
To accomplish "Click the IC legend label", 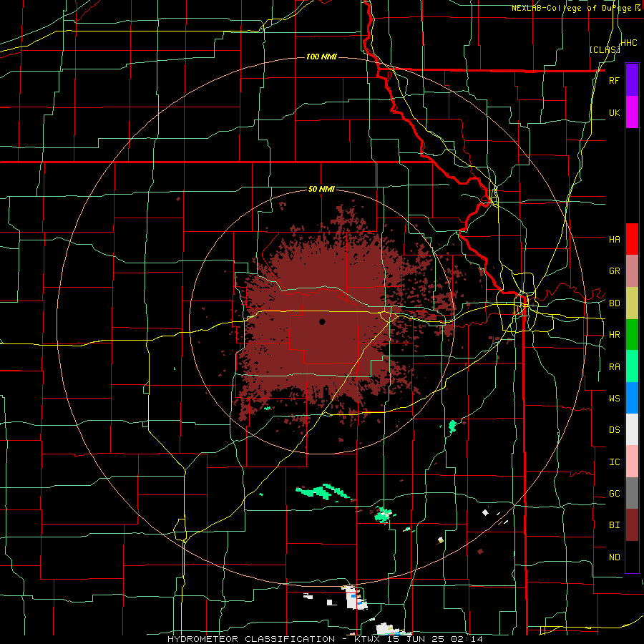I will 614,462.
